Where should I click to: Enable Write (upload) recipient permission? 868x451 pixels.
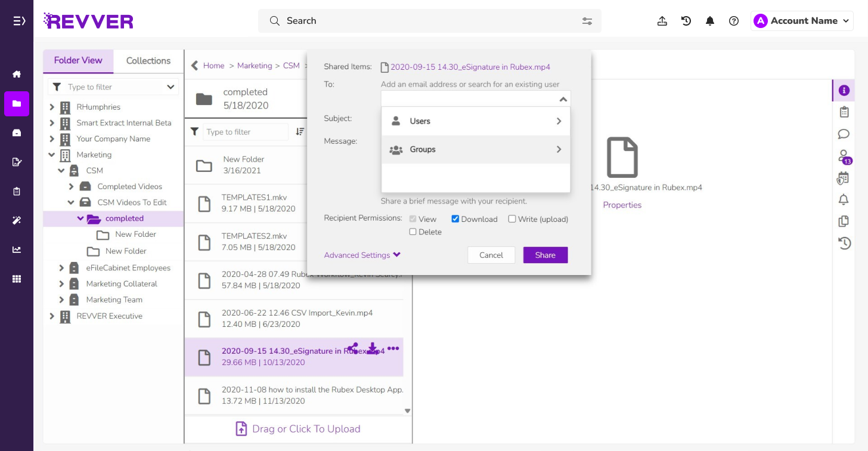[511, 219]
